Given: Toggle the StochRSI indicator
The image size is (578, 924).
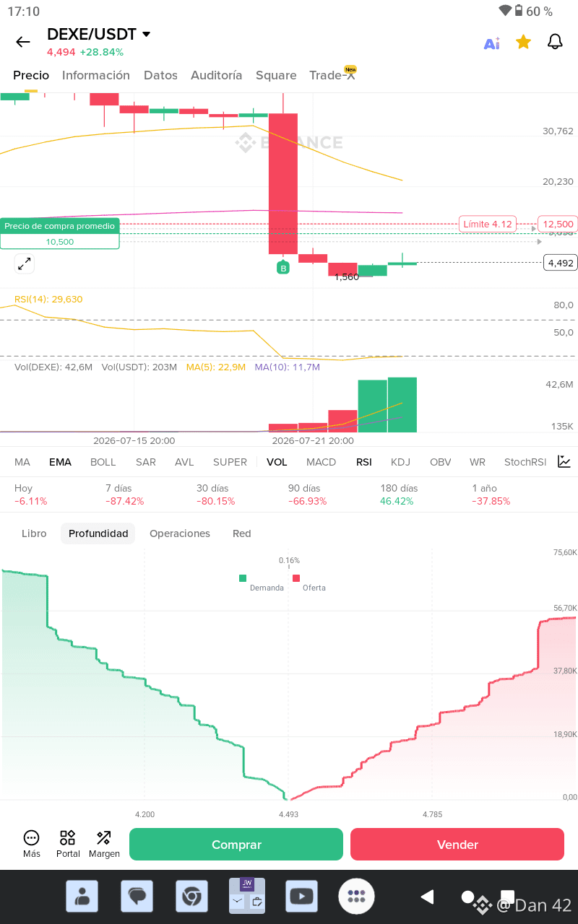Looking at the screenshot, I should [525, 462].
